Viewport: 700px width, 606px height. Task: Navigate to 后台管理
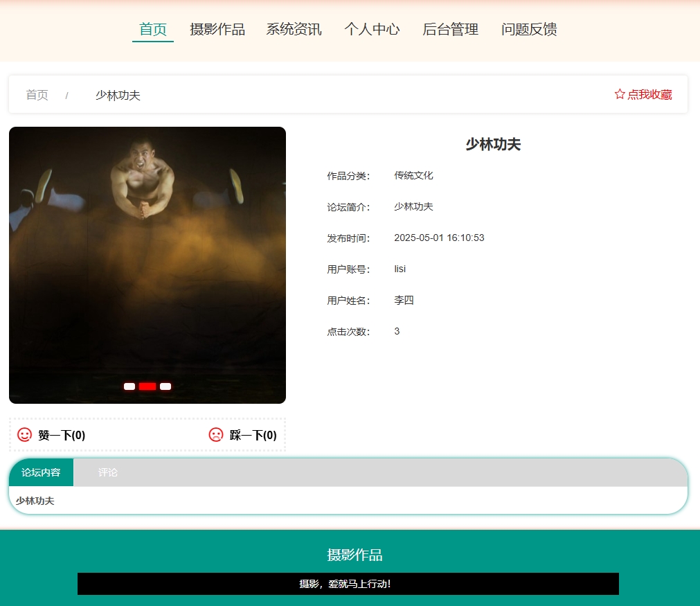(449, 29)
